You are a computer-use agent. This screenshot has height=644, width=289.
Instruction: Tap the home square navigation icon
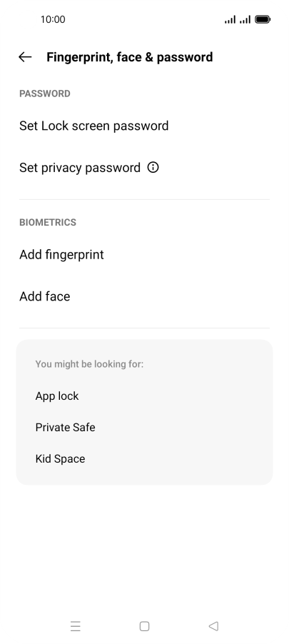144,626
